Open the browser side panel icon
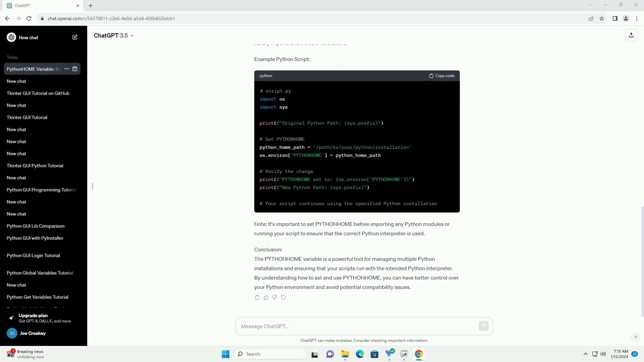Screen dimensions: 644x362 tap(615, 19)
